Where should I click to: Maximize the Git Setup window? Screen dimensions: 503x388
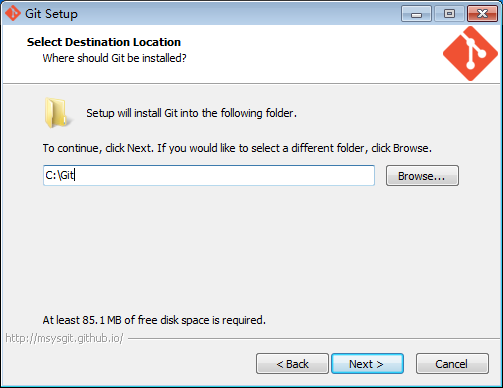pyautogui.click(x=449, y=14)
